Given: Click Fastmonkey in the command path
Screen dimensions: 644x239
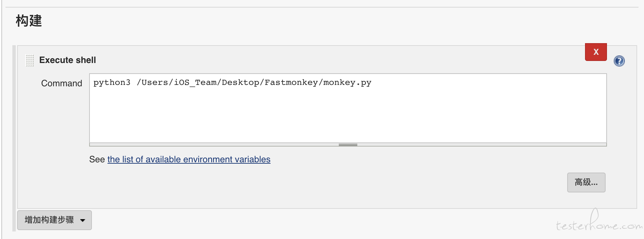Looking at the screenshot, I should [291, 83].
